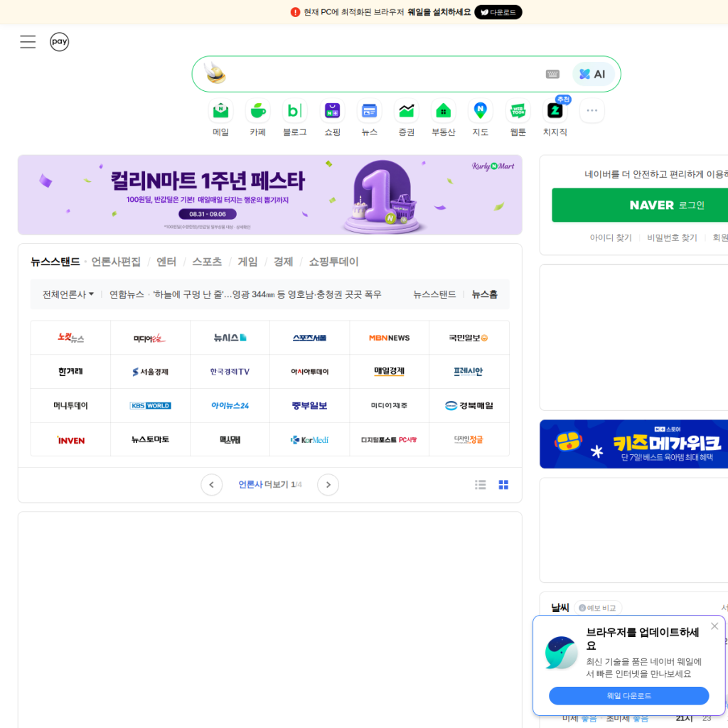The image size is (728, 728).
Task: Click 예보 비교 in the weather panel
Action: (x=598, y=608)
